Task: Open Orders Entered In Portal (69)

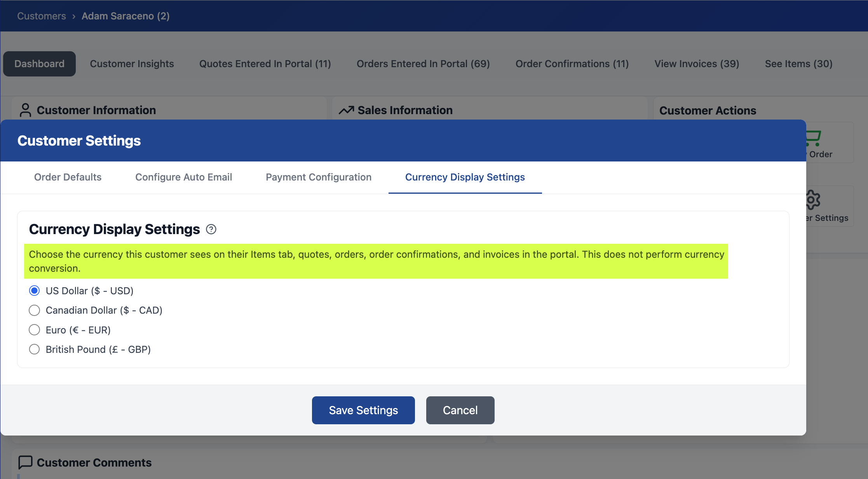Action: [423, 64]
